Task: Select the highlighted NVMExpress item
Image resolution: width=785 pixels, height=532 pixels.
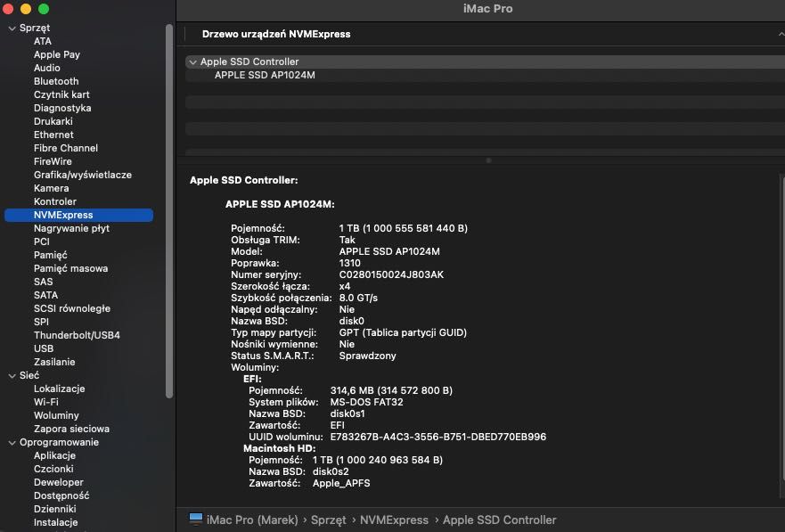Action: (78, 215)
